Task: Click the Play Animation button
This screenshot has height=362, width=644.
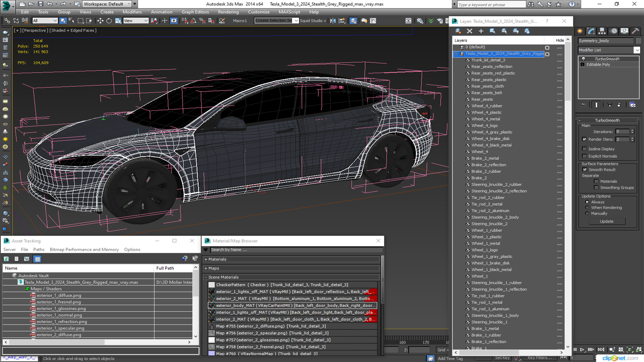Action: [582, 349]
